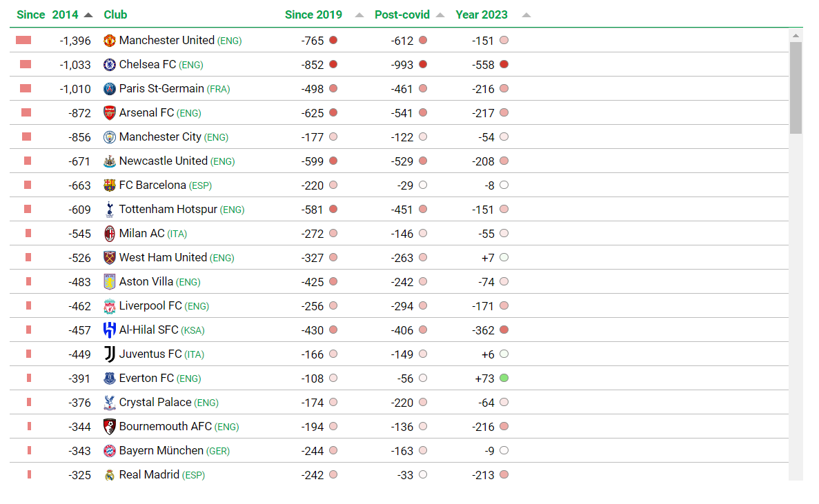Click Chelsea's dark red Year 2023 dot
Image resolution: width=819 pixels, height=504 pixels.
tap(504, 65)
